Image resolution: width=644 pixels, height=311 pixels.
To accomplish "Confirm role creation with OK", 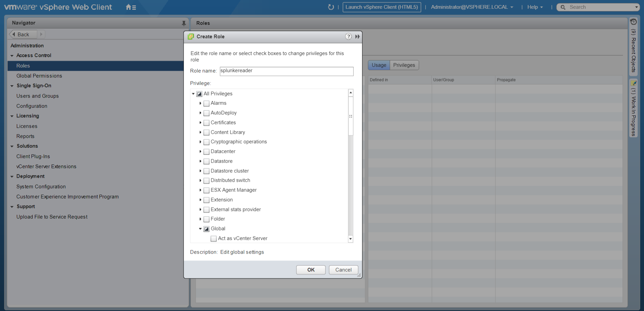I will [311, 270].
